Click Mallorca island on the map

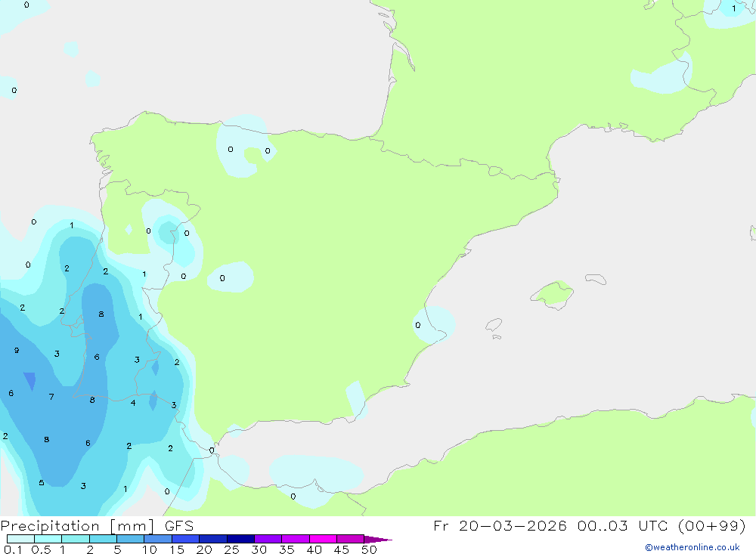pos(553,295)
